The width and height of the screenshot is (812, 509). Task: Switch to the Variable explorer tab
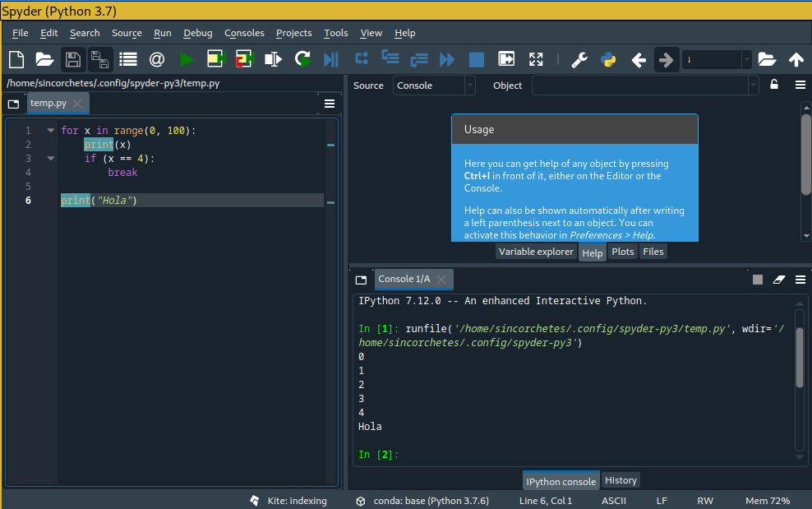[536, 252]
